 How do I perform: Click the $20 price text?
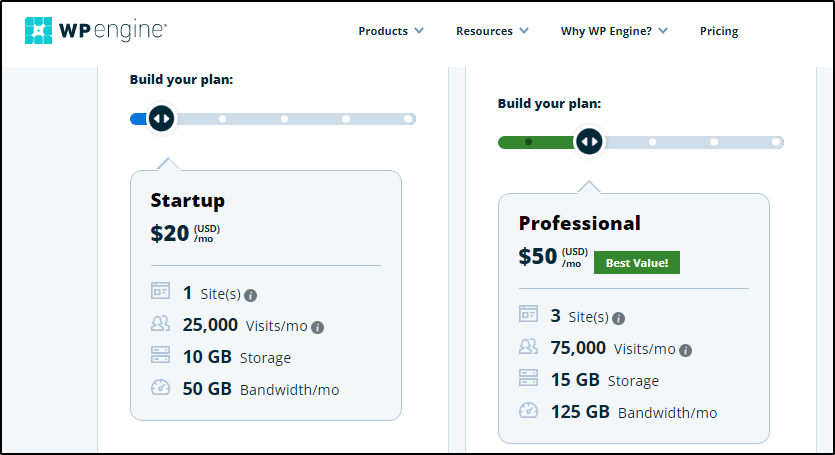click(170, 233)
